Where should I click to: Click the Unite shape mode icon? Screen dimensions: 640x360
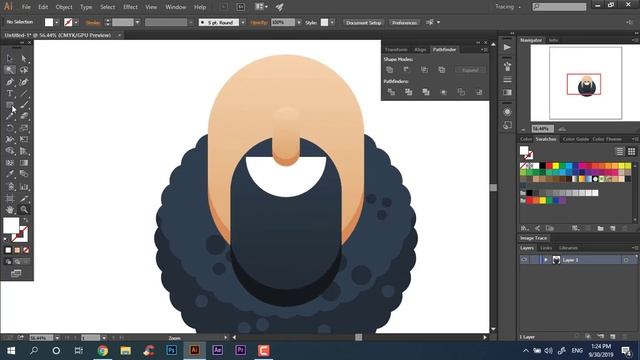[390, 70]
